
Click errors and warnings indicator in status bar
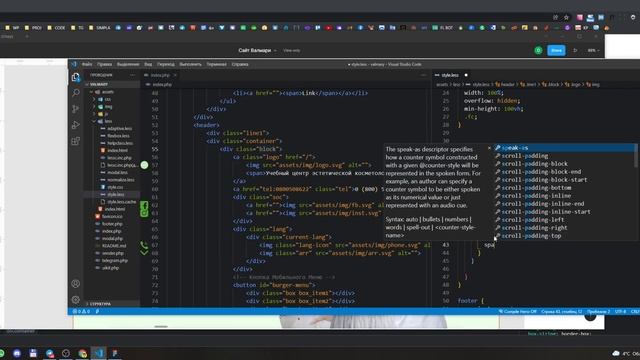click(81, 311)
